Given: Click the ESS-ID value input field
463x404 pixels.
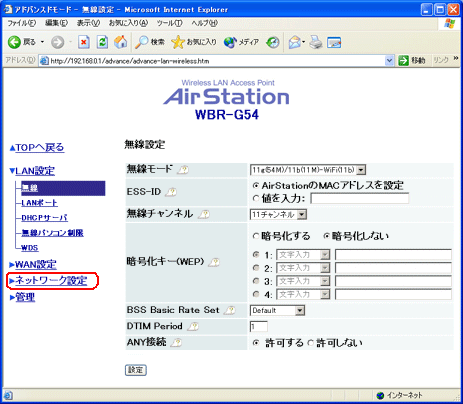Looking at the screenshot, I should (360, 199).
